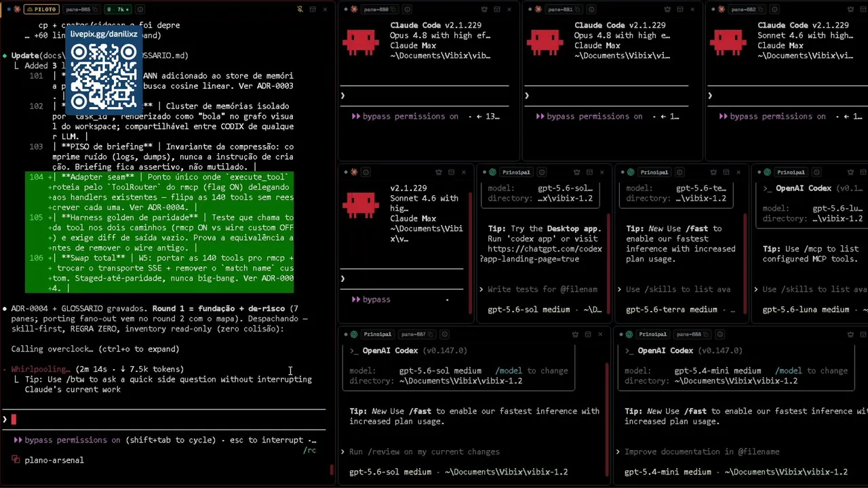Click the crown icon in the unnamed Sonnet 4.6 pane

(438, 172)
